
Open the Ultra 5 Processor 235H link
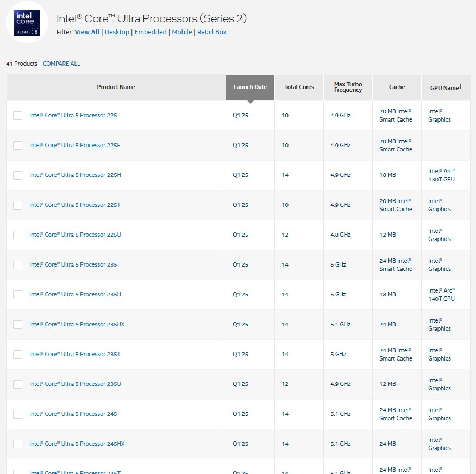click(75, 295)
